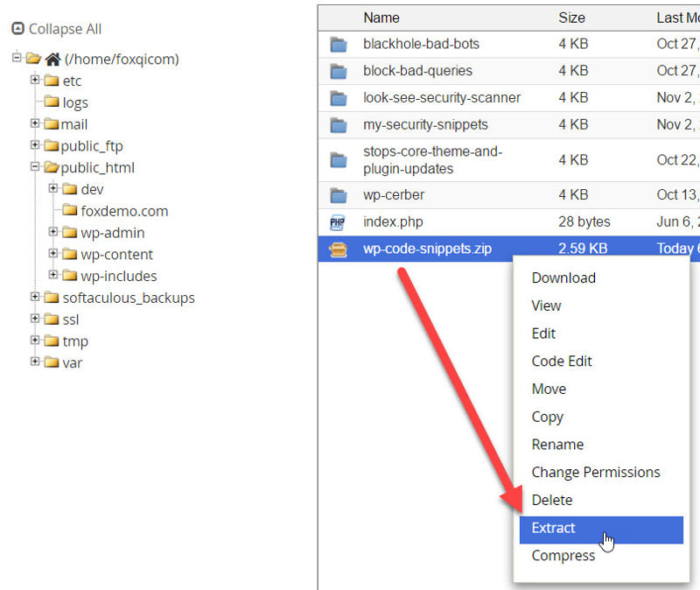Open Change Permissions from the context menu

[596, 472]
